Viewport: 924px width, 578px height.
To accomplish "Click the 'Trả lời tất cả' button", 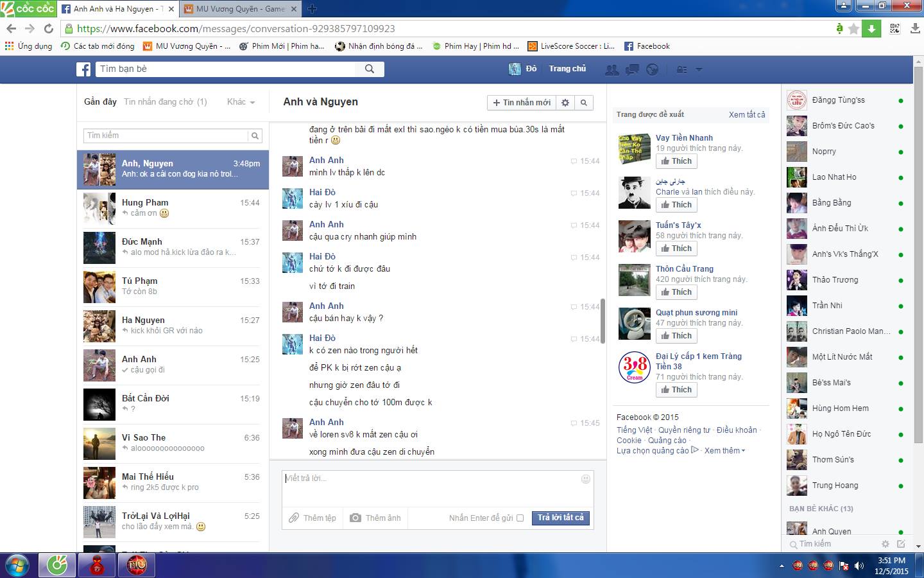I will tap(560, 518).
